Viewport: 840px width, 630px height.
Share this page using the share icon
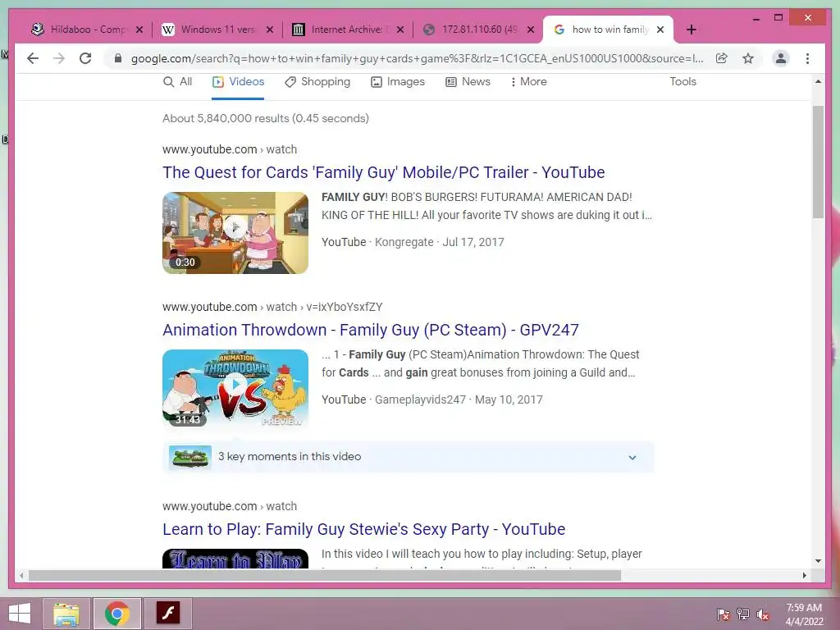click(x=722, y=58)
